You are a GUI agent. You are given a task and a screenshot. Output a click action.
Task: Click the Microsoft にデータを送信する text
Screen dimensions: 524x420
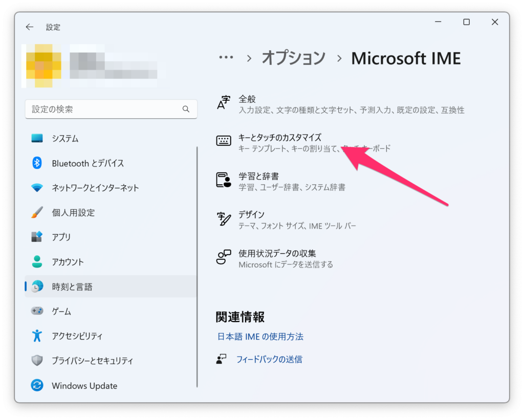286,264
